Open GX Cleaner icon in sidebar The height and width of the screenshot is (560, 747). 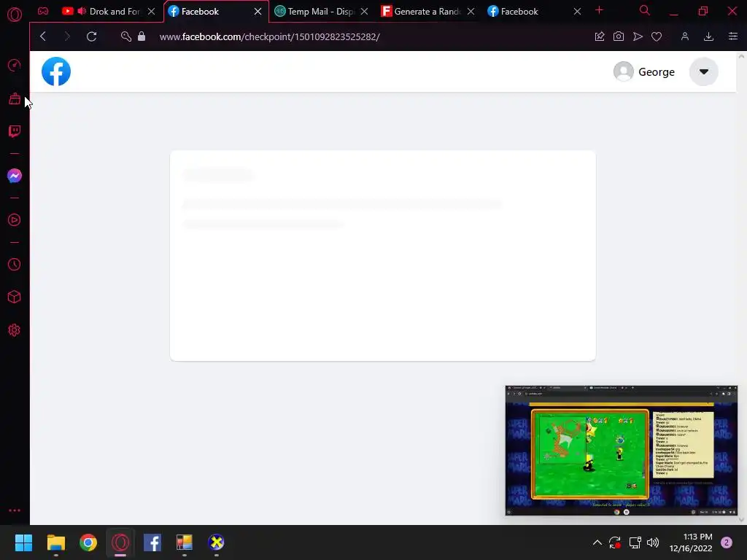15,98
